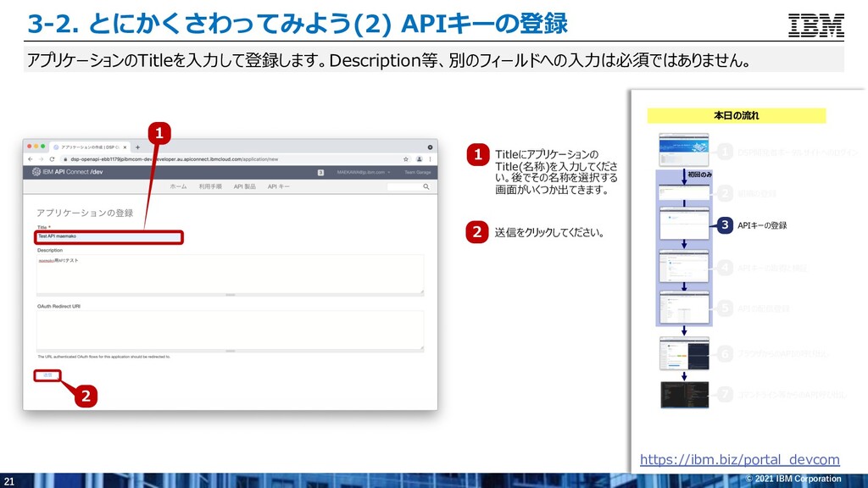This screenshot has height=488, width=868.
Task: Open the Team Garage link
Action: (417, 173)
